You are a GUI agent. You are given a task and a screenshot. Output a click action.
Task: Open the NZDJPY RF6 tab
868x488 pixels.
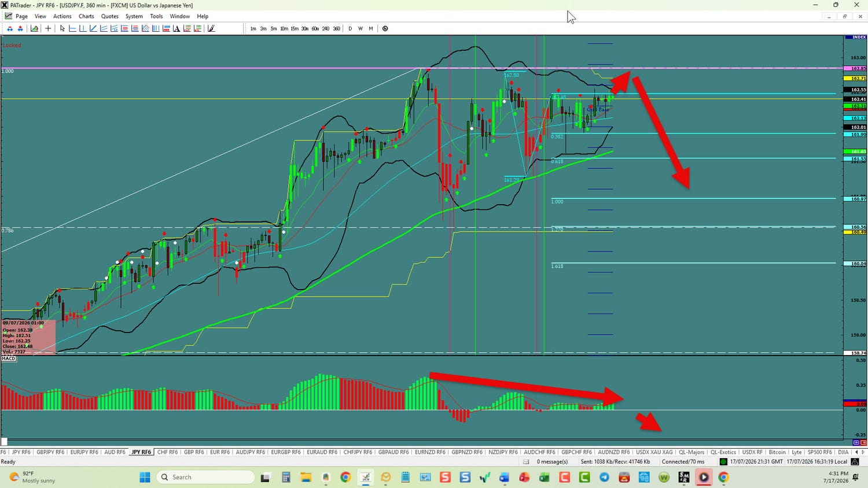point(503,452)
